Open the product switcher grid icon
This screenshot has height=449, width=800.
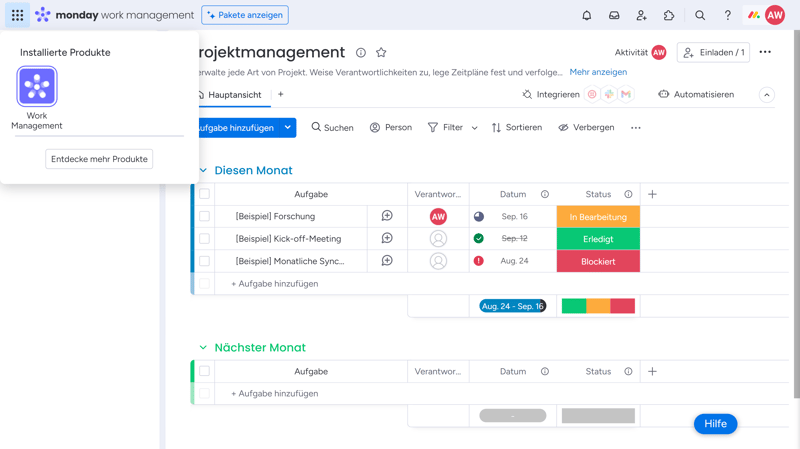point(17,15)
